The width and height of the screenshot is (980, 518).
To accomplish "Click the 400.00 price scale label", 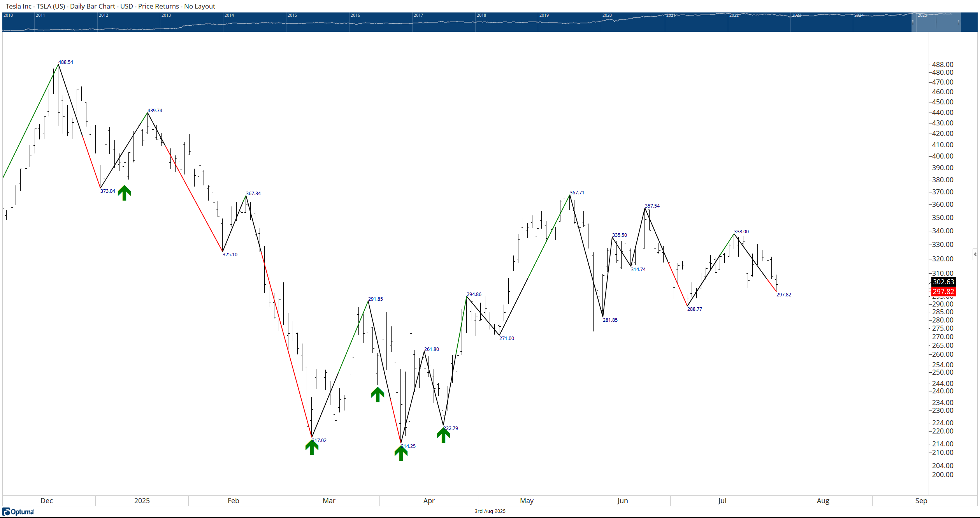I will 943,156.
